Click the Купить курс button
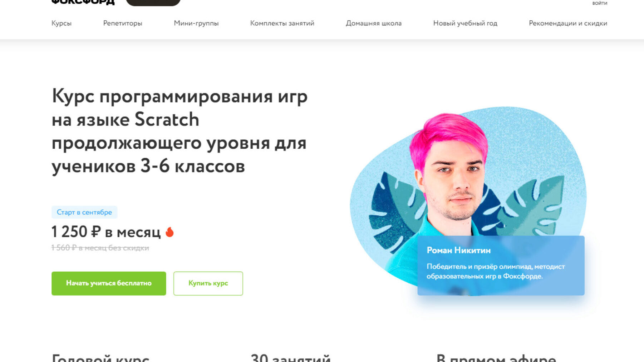Screen dimensions: 644x362 click(208, 283)
